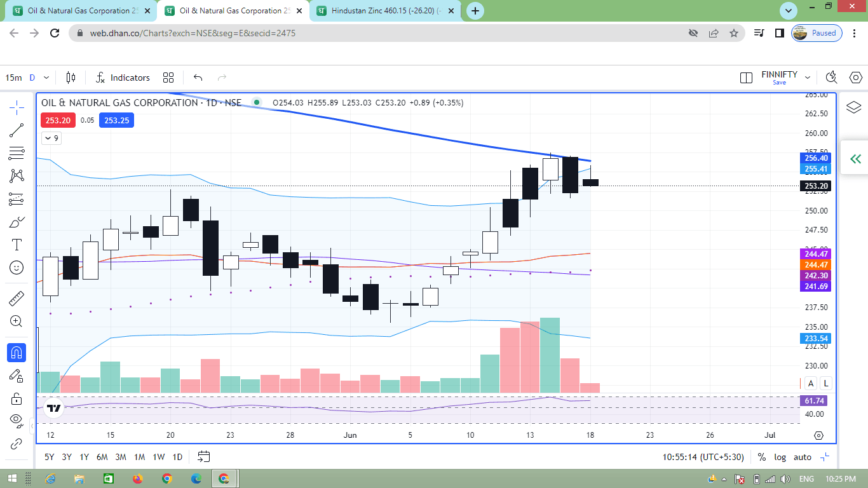The height and width of the screenshot is (488, 868).
Task: Open the go to date calendar
Action: pos(203,456)
